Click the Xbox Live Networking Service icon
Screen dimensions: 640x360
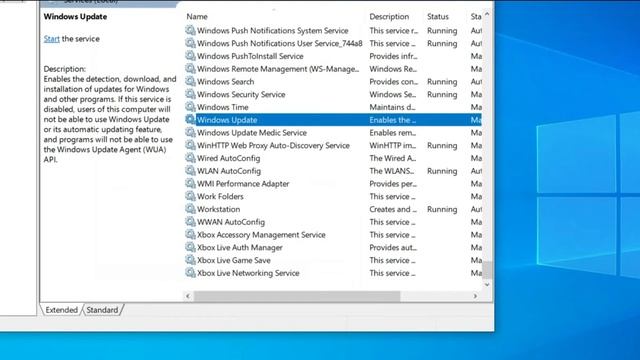click(x=190, y=273)
